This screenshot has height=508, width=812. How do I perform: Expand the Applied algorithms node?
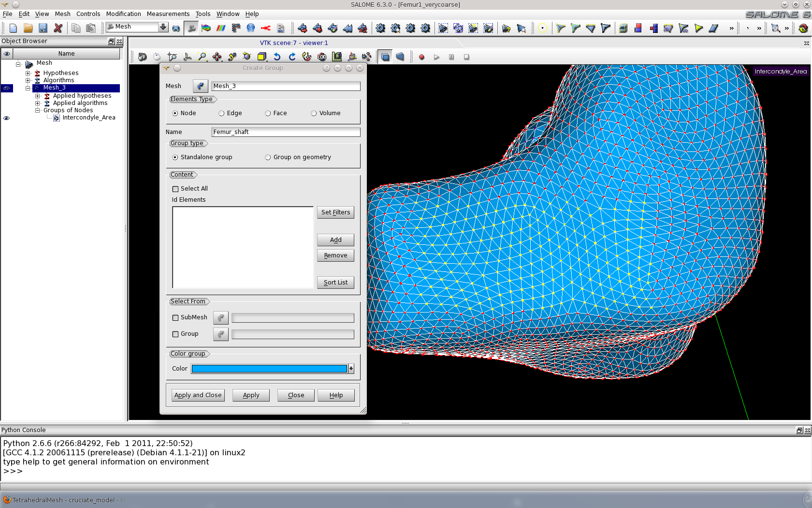[38, 103]
